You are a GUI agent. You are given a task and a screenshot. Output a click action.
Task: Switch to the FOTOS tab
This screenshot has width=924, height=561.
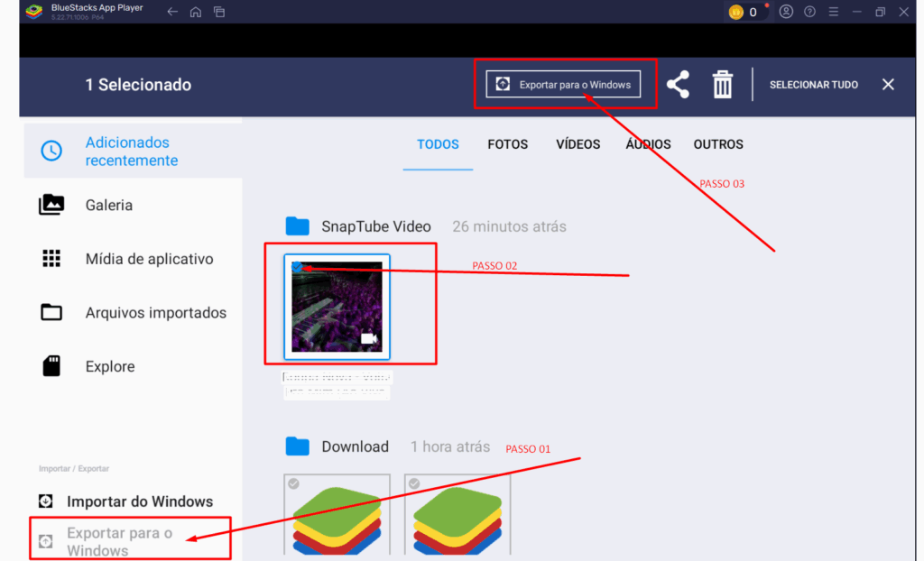[x=507, y=144]
